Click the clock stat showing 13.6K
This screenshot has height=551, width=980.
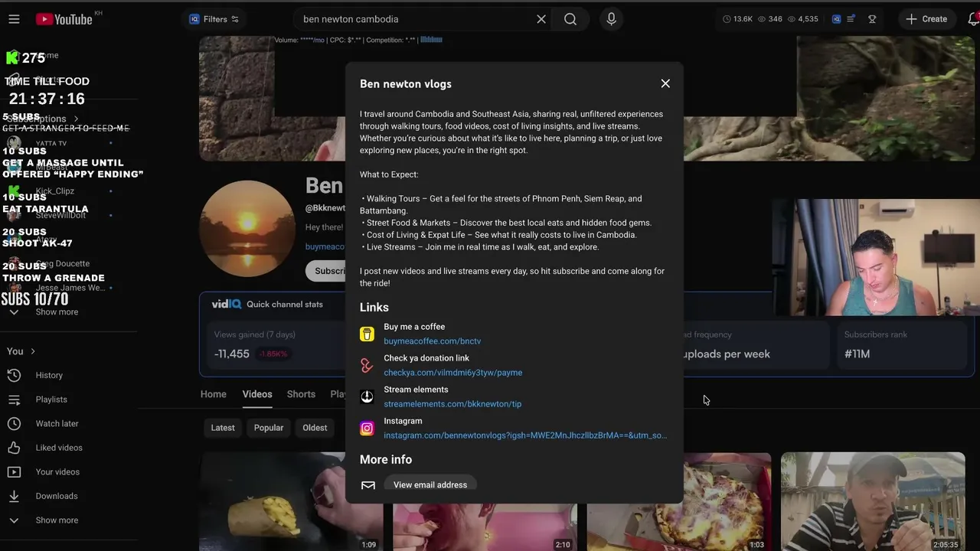click(x=737, y=19)
